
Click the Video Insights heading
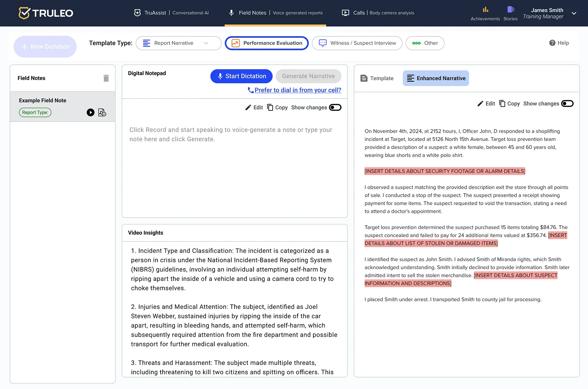tap(145, 233)
